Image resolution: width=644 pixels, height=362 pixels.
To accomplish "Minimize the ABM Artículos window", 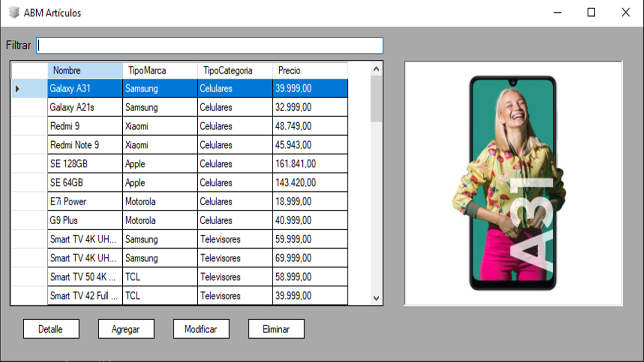I will click(x=557, y=13).
